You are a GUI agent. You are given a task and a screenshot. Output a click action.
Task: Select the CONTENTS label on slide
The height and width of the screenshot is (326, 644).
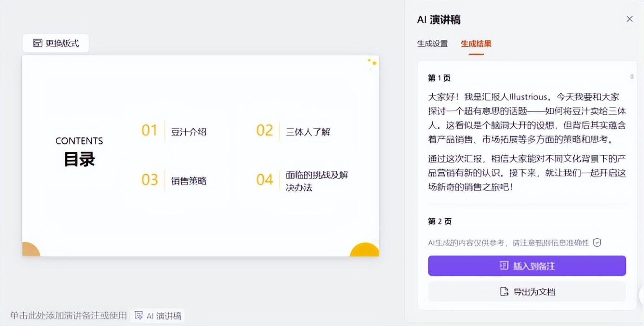coord(79,141)
